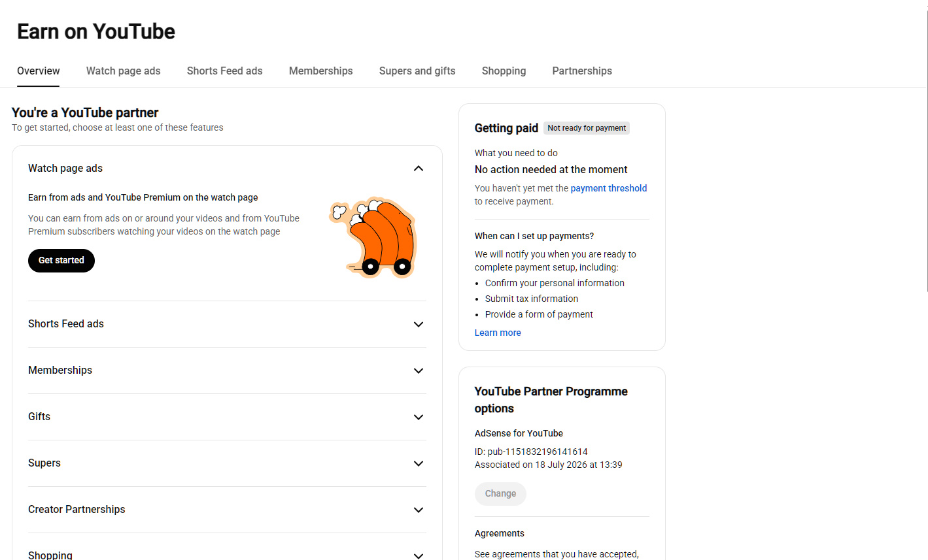Click the AdSense for YouTube label
Viewport: 928px width, 560px height.
pos(519,433)
